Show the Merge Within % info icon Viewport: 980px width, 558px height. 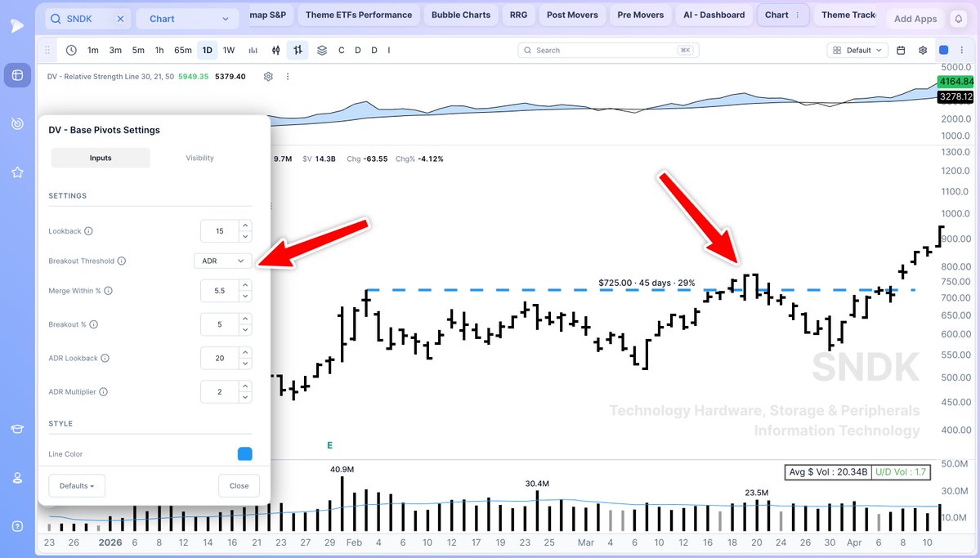point(108,291)
